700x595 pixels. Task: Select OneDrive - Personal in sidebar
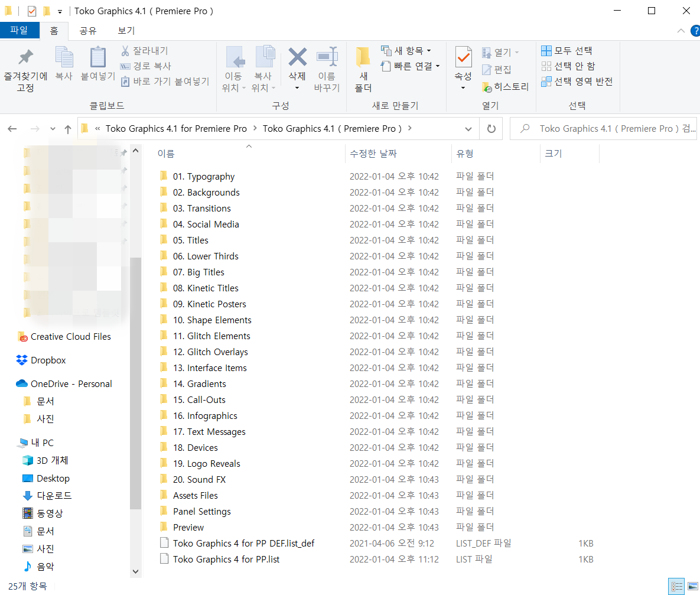pos(64,383)
